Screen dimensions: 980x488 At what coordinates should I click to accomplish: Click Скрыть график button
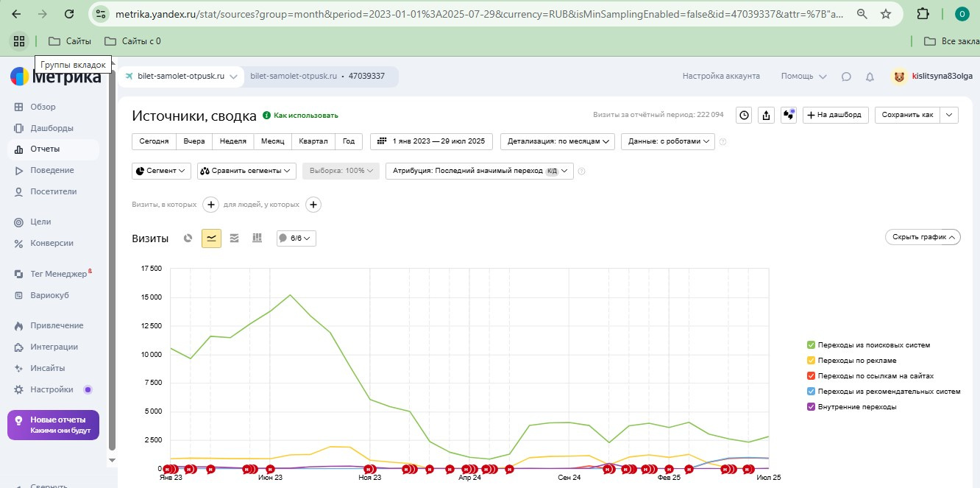[923, 237]
